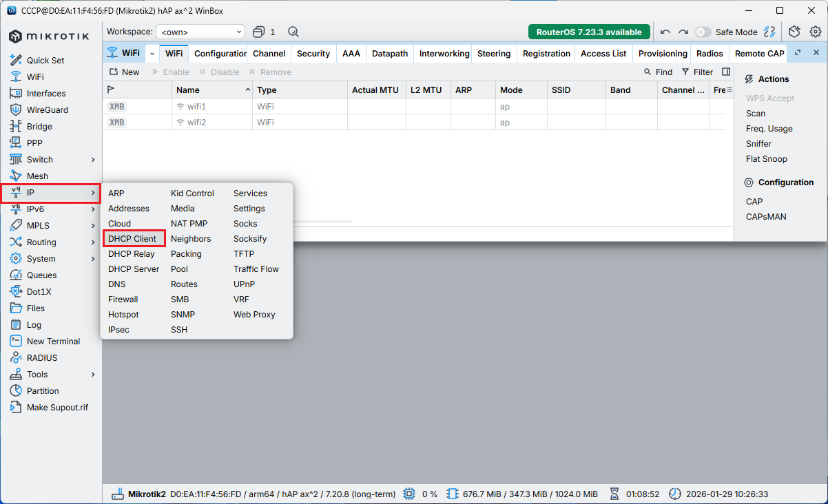Expand the WiFi window title dropdown chevron
The image size is (828, 504).
click(x=152, y=54)
